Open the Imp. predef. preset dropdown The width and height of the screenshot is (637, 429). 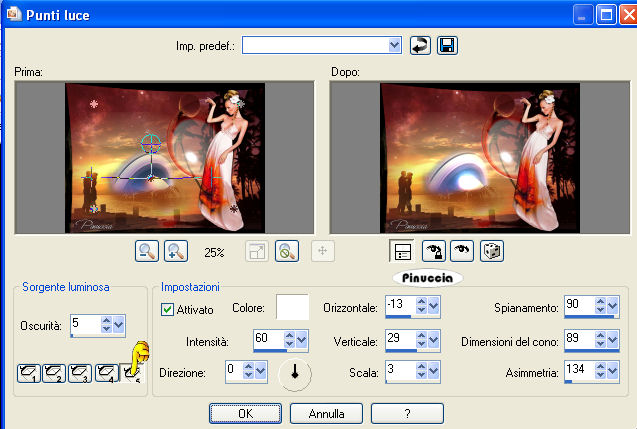(x=394, y=45)
